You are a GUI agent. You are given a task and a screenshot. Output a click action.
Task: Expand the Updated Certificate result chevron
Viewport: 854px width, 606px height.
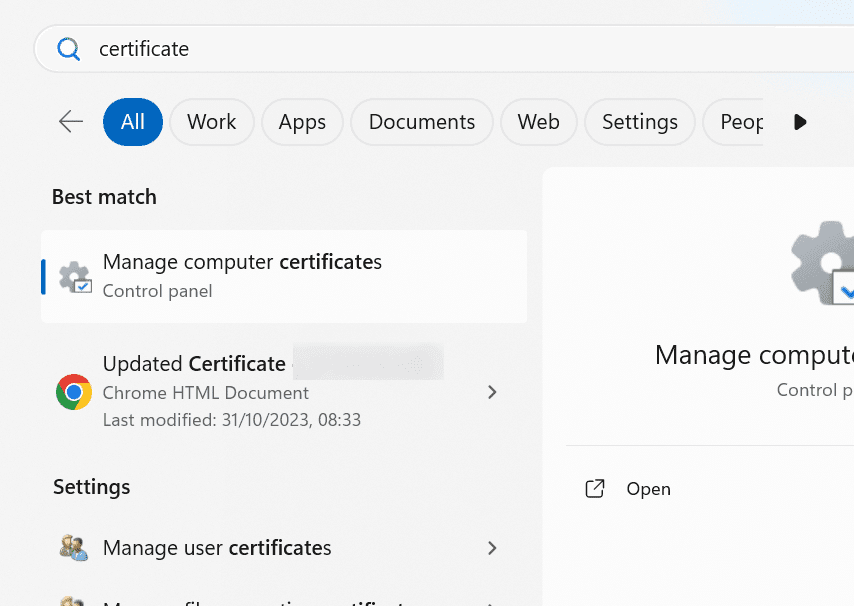click(x=492, y=392)
